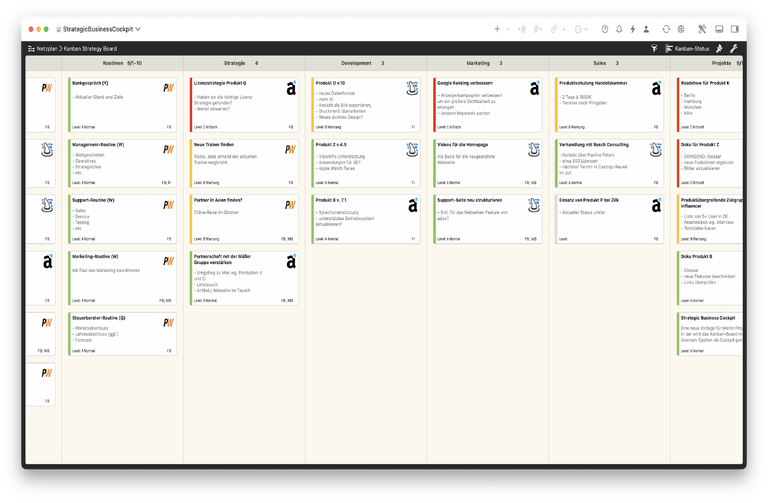Click the filter funnel icon

pos(654,48)
